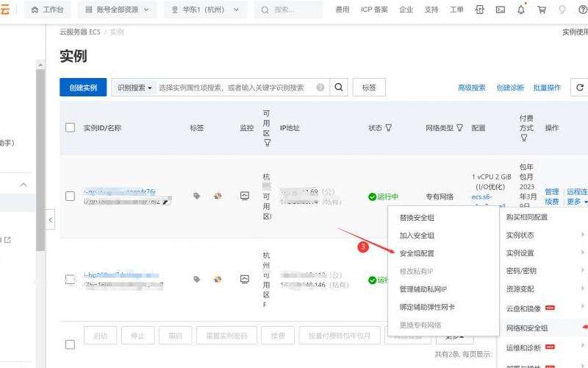This screenshot has width=588, height=368.
Task: Click the search help question icon
Action: [x=320, y=88]
